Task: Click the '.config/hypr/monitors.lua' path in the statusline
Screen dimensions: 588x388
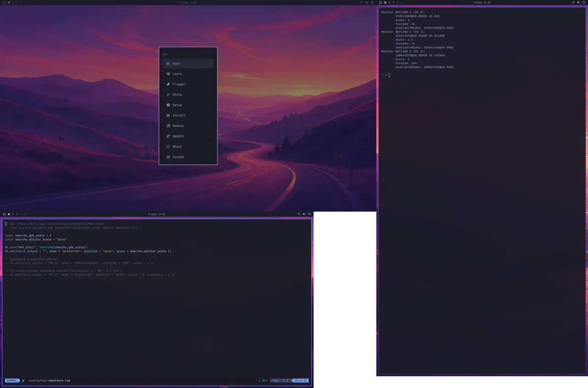Action: [49, 381]
